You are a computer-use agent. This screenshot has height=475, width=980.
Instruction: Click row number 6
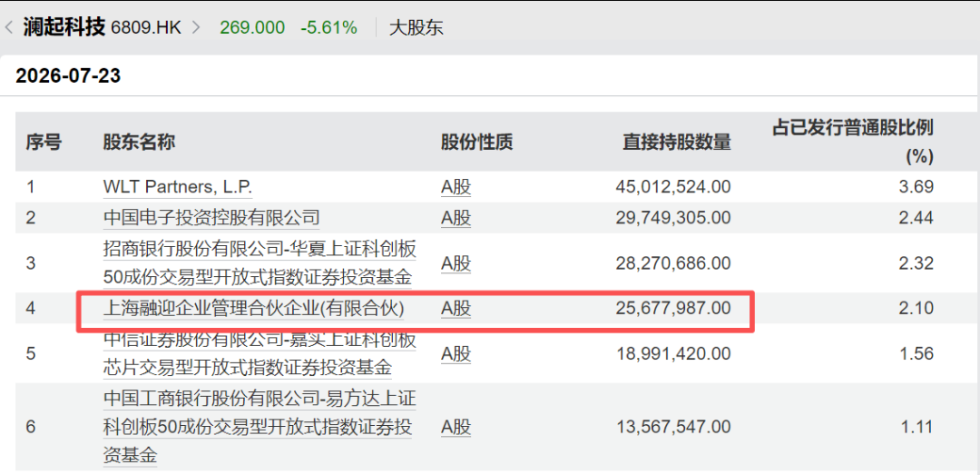tap(31, 428)
